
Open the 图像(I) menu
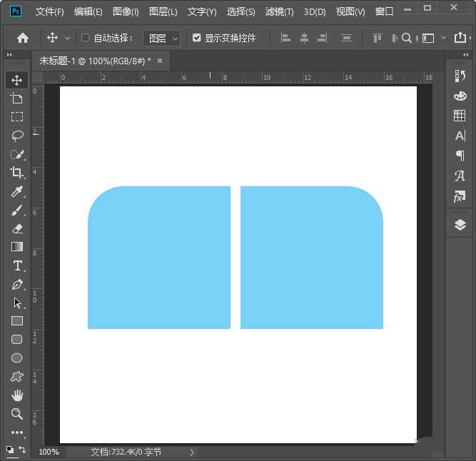point(126,12)
